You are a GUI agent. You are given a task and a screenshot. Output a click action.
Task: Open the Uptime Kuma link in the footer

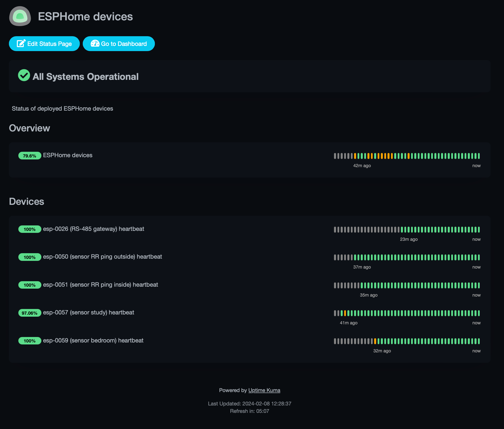click(x=264, y=390)
